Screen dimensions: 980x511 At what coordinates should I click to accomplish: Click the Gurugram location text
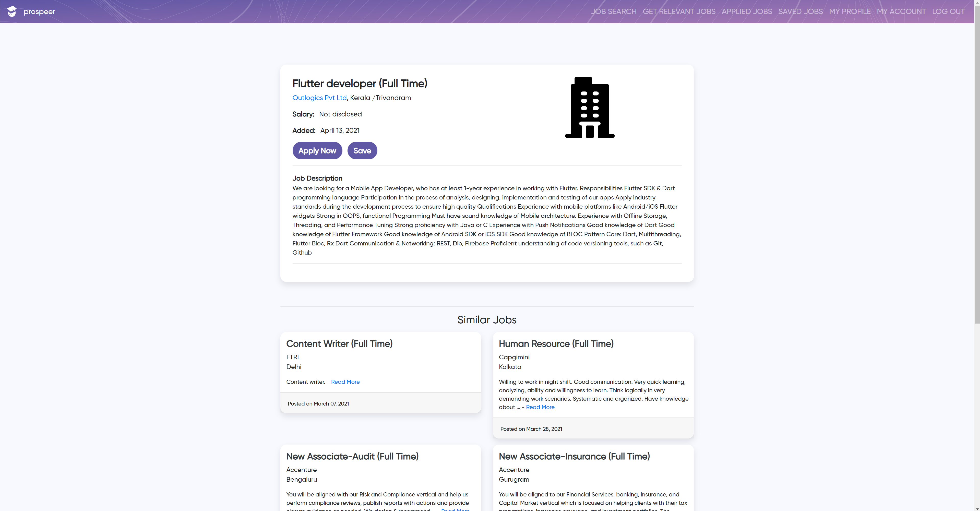coord(514,479)
